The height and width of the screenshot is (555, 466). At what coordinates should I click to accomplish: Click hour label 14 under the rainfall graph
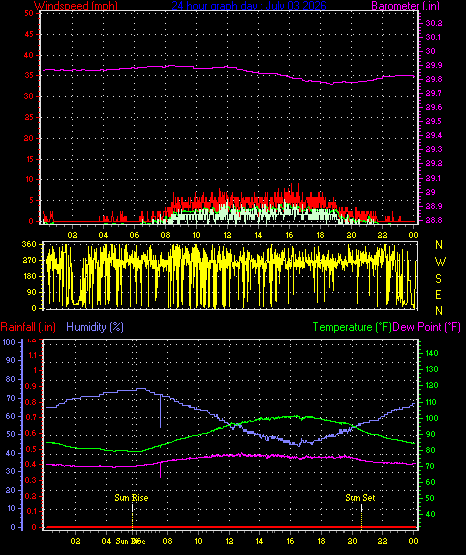259,541
